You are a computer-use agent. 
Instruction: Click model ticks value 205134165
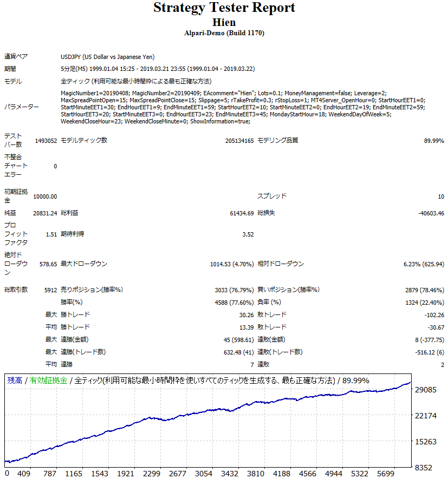click(239, 141)
